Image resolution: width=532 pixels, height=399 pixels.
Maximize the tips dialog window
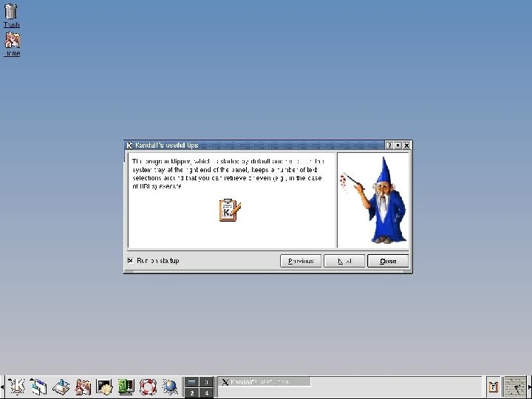pyautogui.click(x=398, y=146)
